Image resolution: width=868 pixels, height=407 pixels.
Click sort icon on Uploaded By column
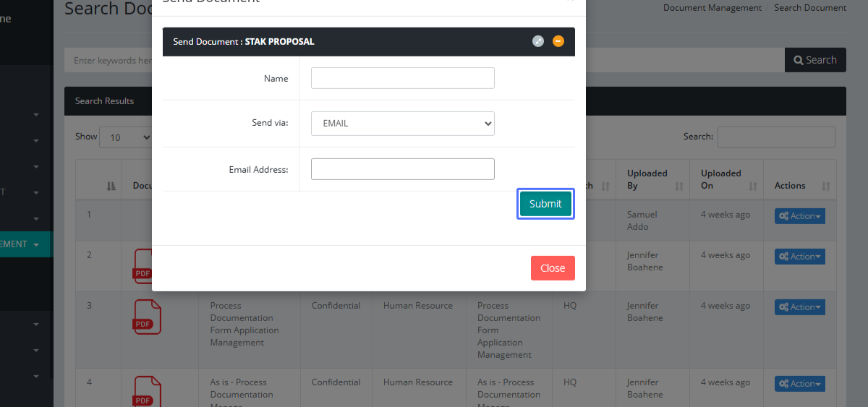[x=679, y=186]
